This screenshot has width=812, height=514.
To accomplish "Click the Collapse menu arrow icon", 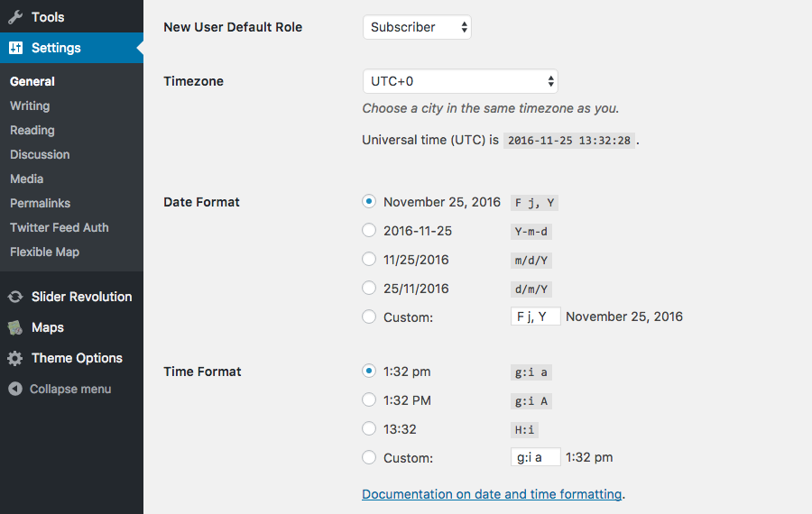I will 15,389.
